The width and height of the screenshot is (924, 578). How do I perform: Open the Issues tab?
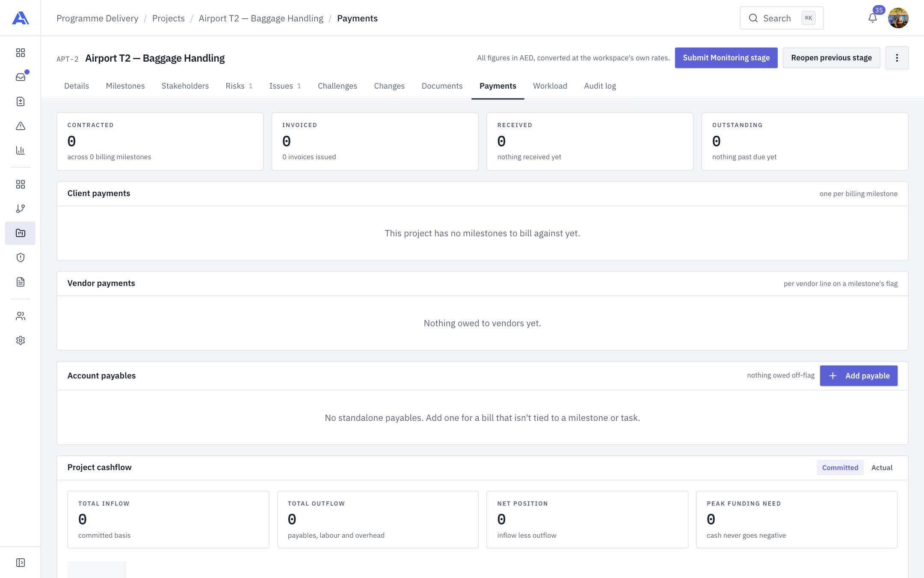pos(285,86)
